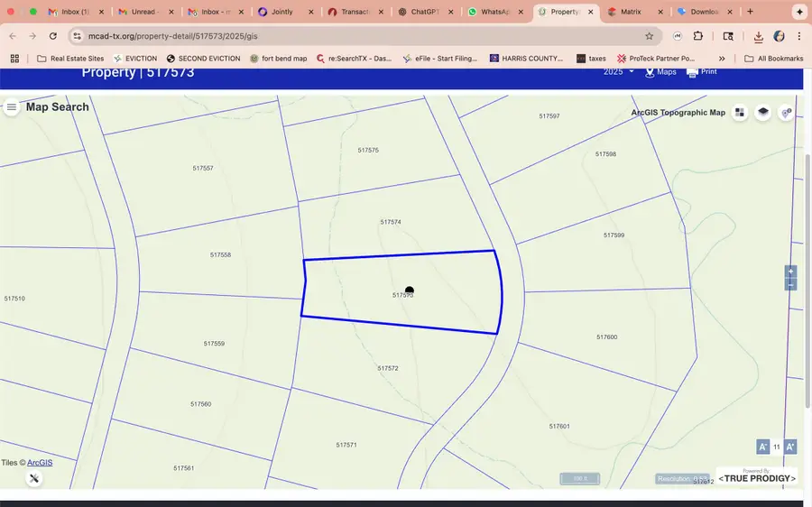This screenshot has width=812, height=507.
Task: Print the property map
Action: [x=702, y=72]
